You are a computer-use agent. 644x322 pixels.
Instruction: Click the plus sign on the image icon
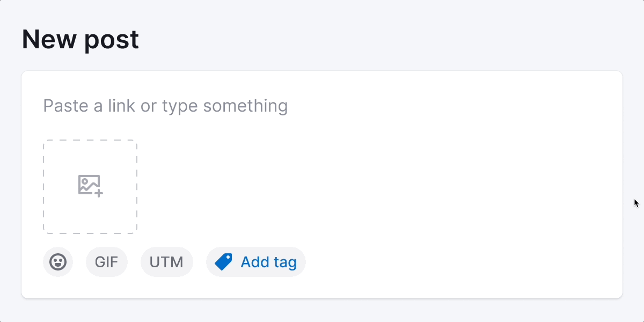click(99, 191)
